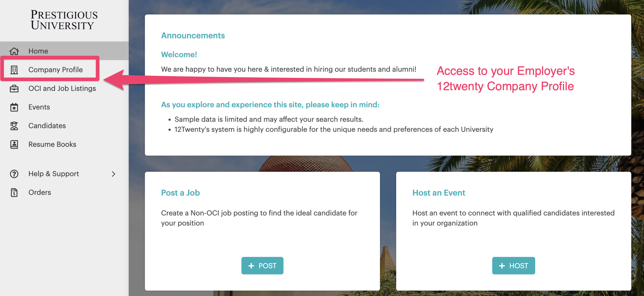
Task: Select Candidates in the sidebar
Action: click(x=47, y=126)
